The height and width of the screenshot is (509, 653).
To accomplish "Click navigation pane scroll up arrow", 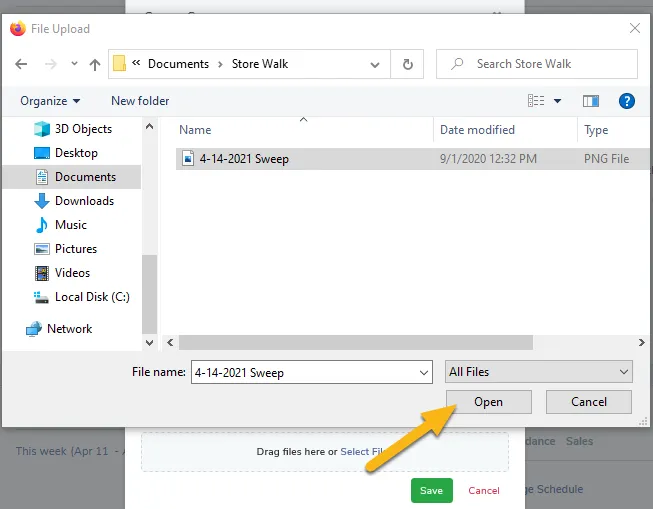I will coord(150,126).
